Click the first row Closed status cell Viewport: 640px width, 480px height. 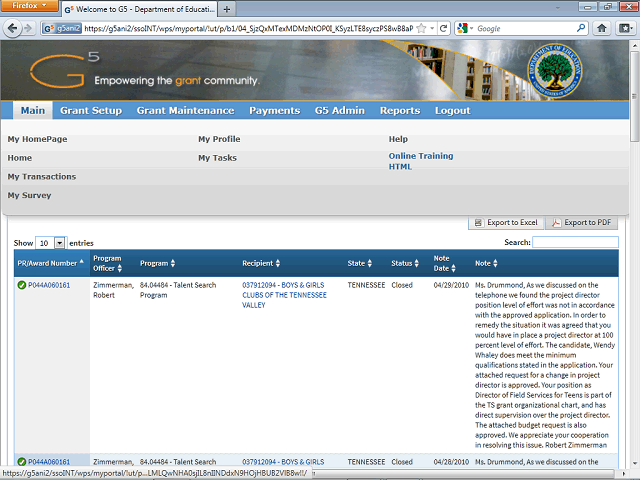(x=402, y=285)
